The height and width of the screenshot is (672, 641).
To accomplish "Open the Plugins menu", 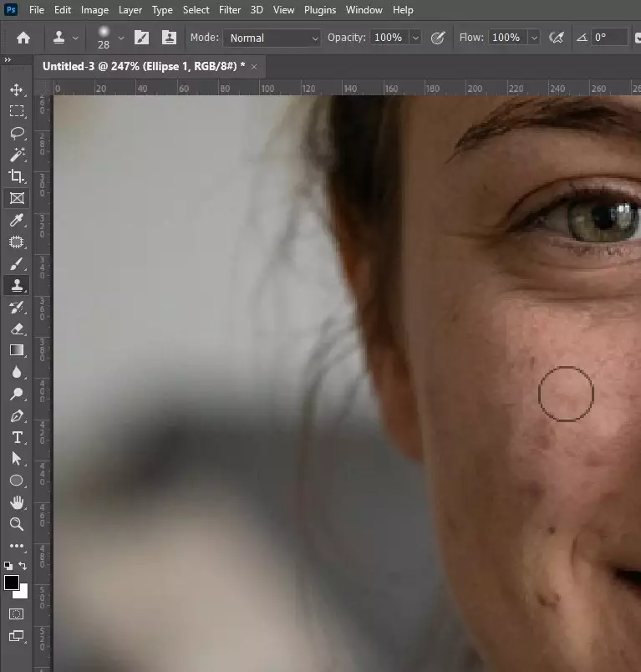I will click(x=320, y=10).
